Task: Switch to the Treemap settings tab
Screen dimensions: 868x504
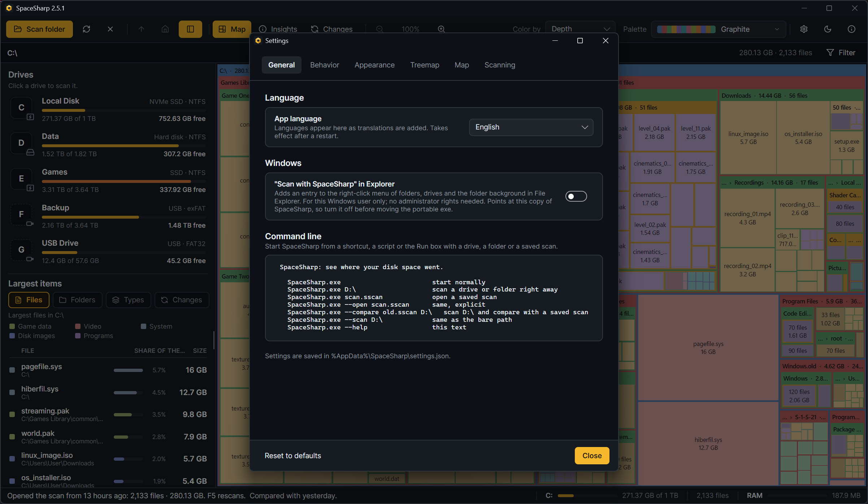Action: [x=425, y=65]
